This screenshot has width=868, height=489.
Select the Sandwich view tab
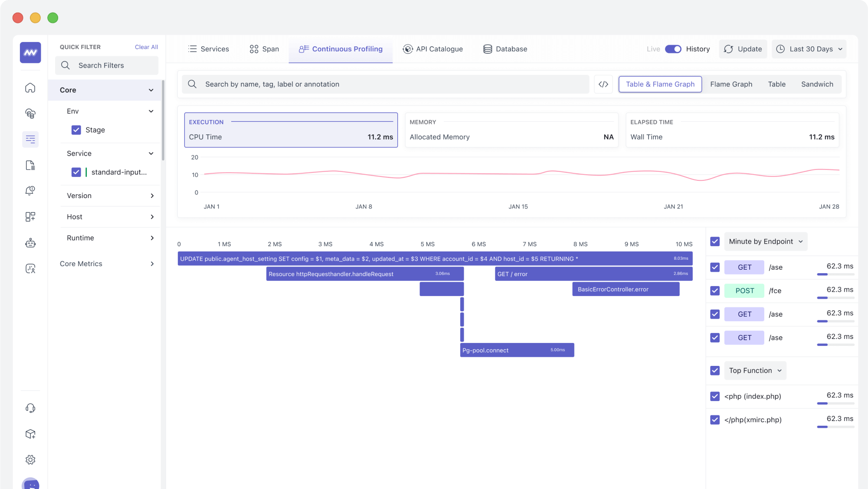point(817,84)
